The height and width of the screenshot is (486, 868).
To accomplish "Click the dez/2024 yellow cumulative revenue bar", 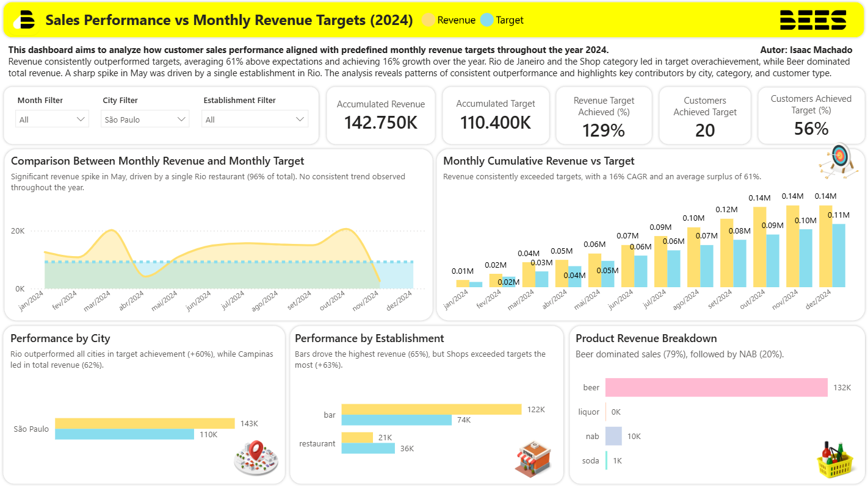I will [x=825, y=246].
